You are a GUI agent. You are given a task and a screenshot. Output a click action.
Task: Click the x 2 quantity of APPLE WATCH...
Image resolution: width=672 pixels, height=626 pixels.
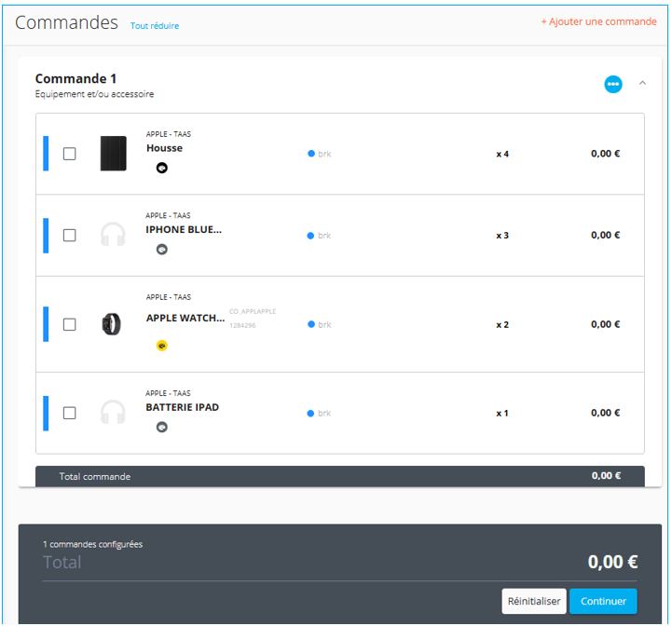[x=502, y=325]
